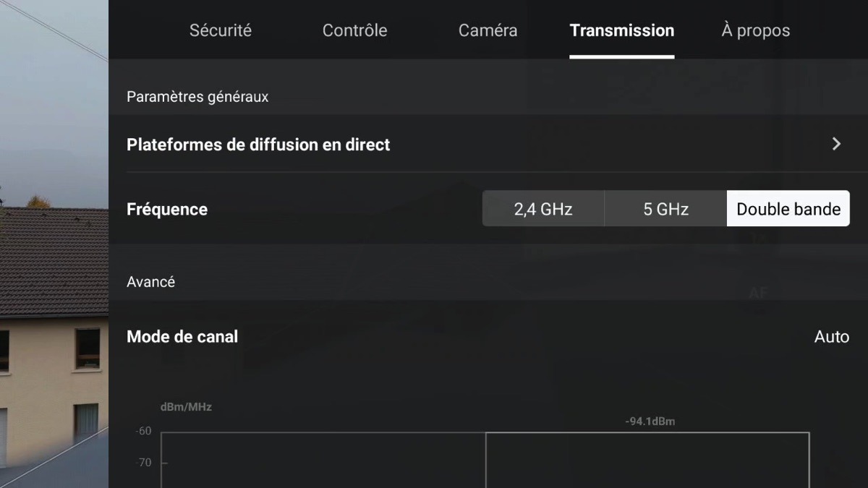Click the Avancé section header
The image size is (868, 488).
click(151, 282)
